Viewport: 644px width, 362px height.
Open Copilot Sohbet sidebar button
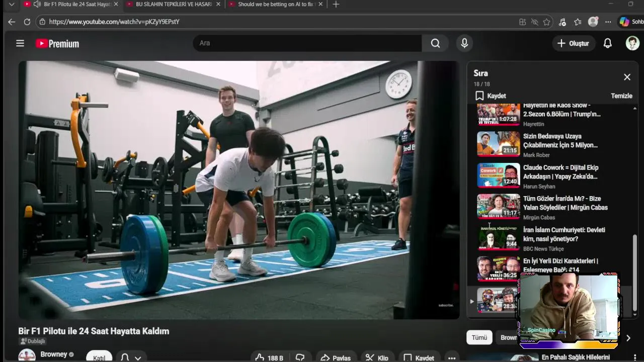(631, 22)
